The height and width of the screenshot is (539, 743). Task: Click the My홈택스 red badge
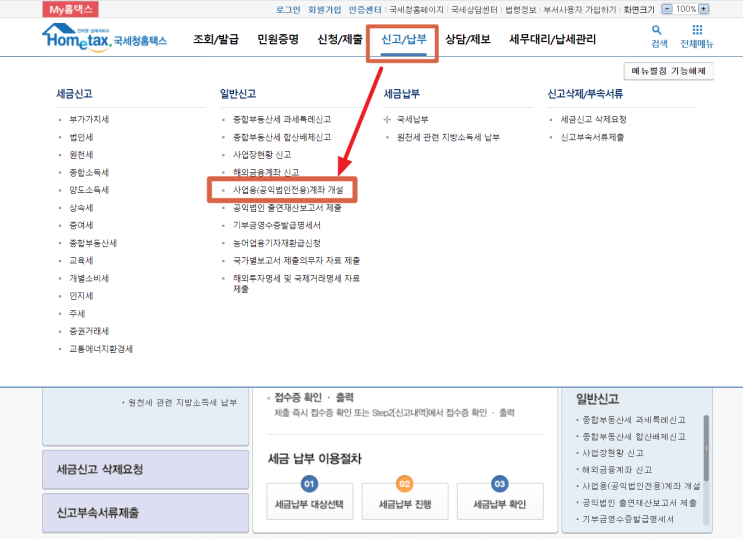[71, 9]
